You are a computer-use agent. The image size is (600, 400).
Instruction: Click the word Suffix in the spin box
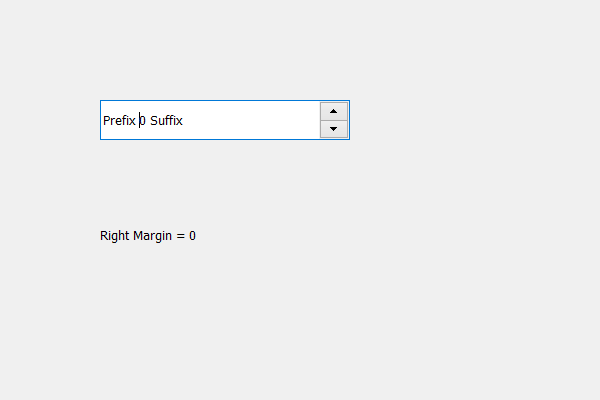click(x=166, y=121)
